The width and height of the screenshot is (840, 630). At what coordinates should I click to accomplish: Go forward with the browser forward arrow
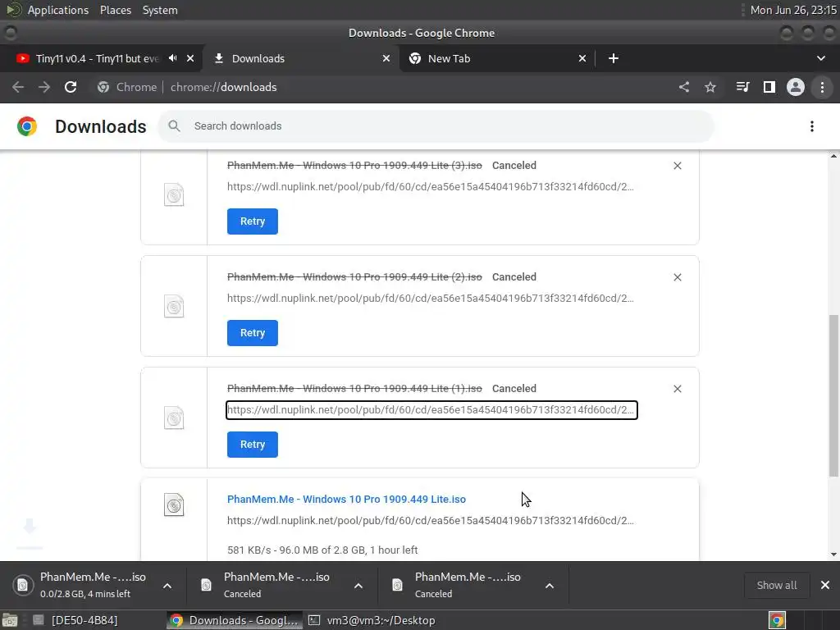point(44,87)
